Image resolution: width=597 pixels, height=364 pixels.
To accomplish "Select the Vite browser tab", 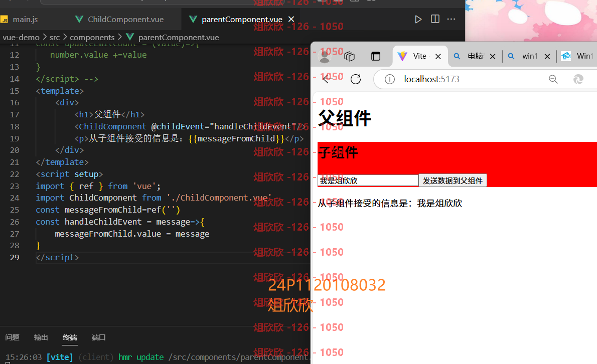I will click(419, 56).
